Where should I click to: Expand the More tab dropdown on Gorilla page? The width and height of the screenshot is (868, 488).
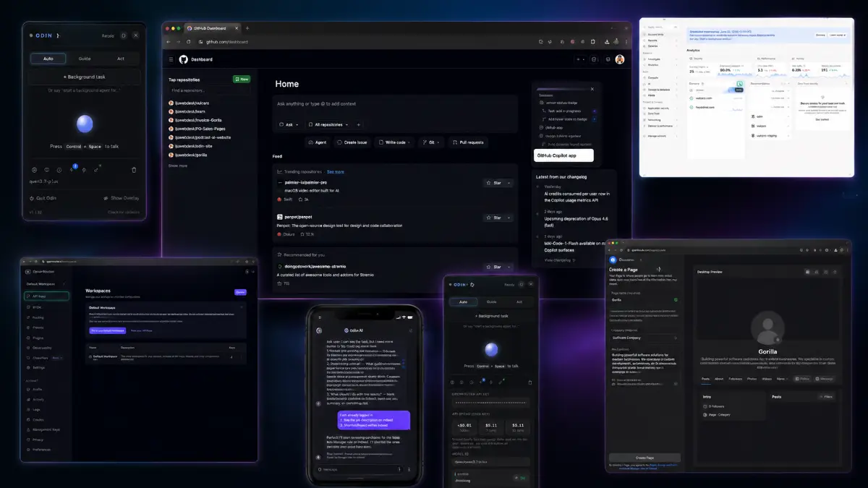click(781, 378)
